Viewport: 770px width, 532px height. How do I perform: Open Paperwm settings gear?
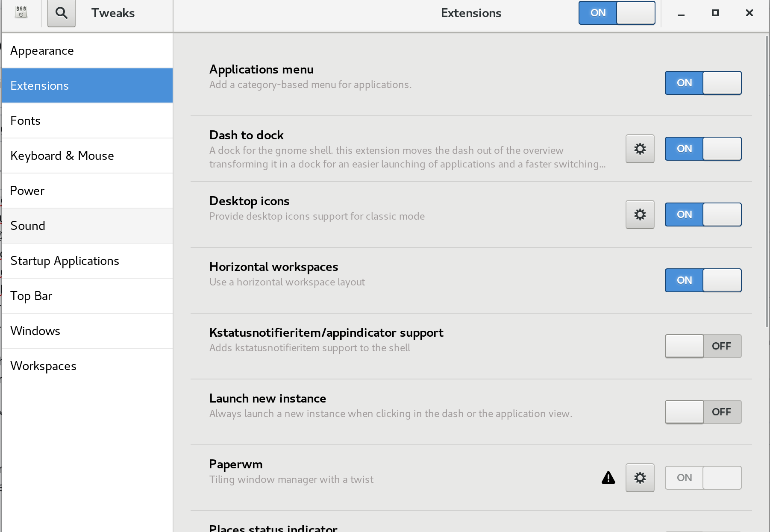639,477
